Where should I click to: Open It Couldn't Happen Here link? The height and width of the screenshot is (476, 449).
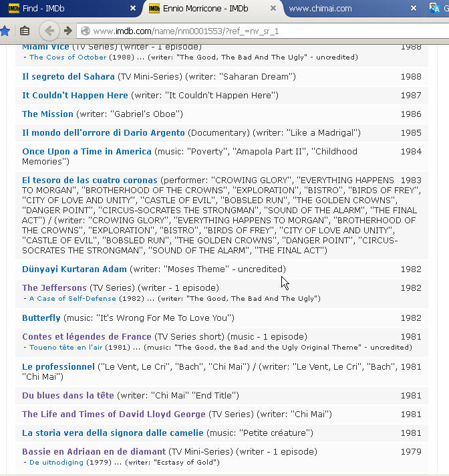coord(75,96)
